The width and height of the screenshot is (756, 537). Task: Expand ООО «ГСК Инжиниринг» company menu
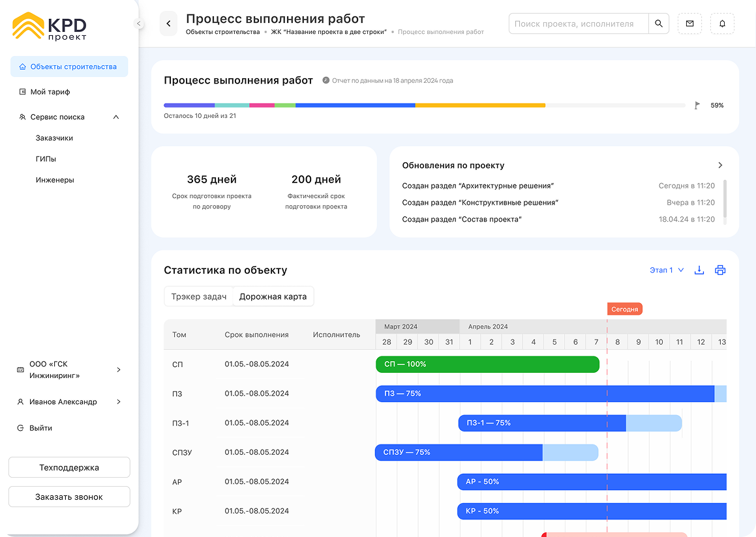click(118, 370)
